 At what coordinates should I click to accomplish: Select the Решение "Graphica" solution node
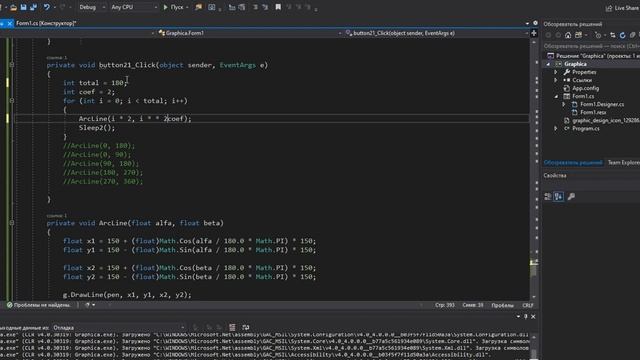pyautogui.click(x=593, y=56)
